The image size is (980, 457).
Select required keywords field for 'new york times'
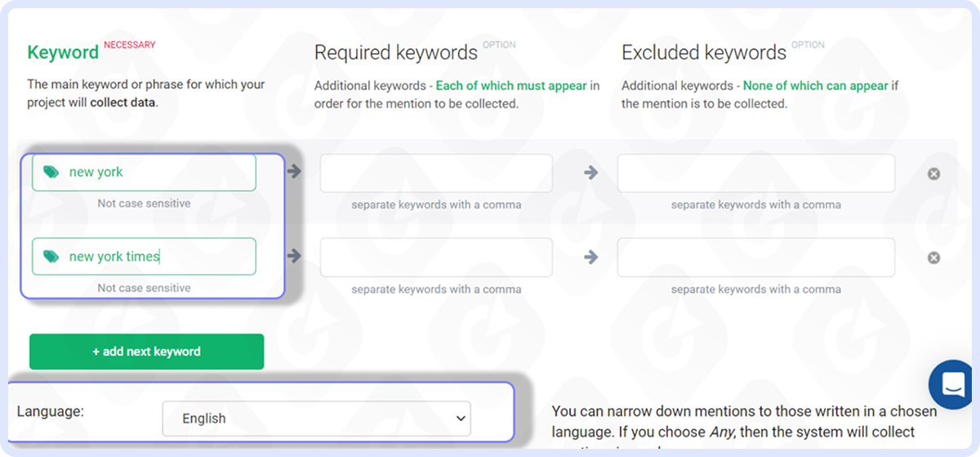[x=436, y=258]
